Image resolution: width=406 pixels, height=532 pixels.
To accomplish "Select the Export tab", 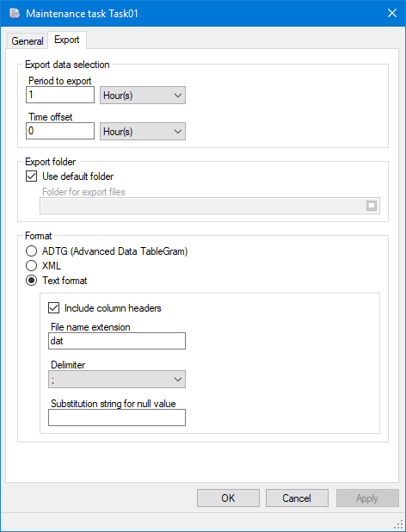I will pos(67,40).
